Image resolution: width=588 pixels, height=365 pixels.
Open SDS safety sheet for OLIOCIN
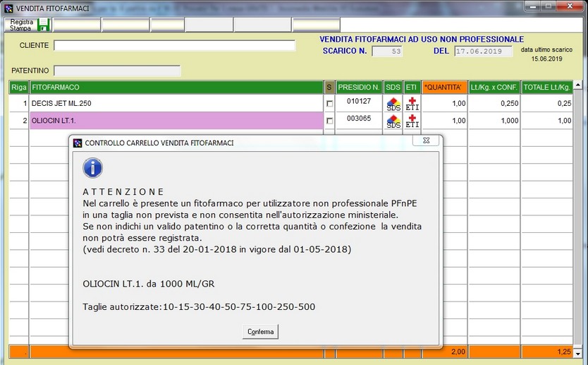coord(393,121)
